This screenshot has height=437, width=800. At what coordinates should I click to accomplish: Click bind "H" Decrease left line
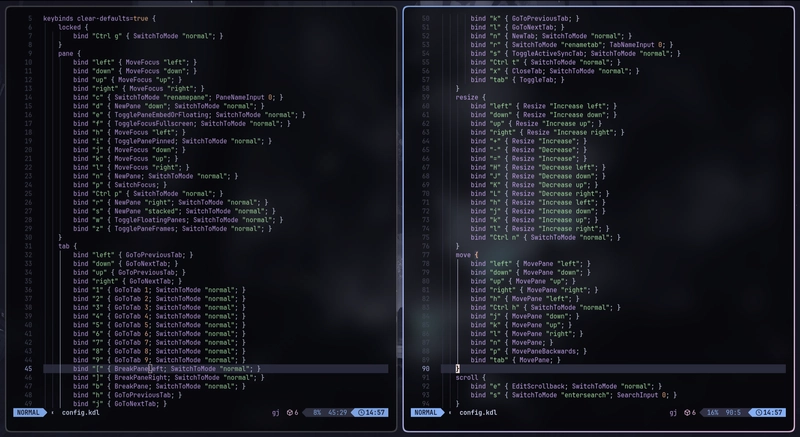pos(538,167)
